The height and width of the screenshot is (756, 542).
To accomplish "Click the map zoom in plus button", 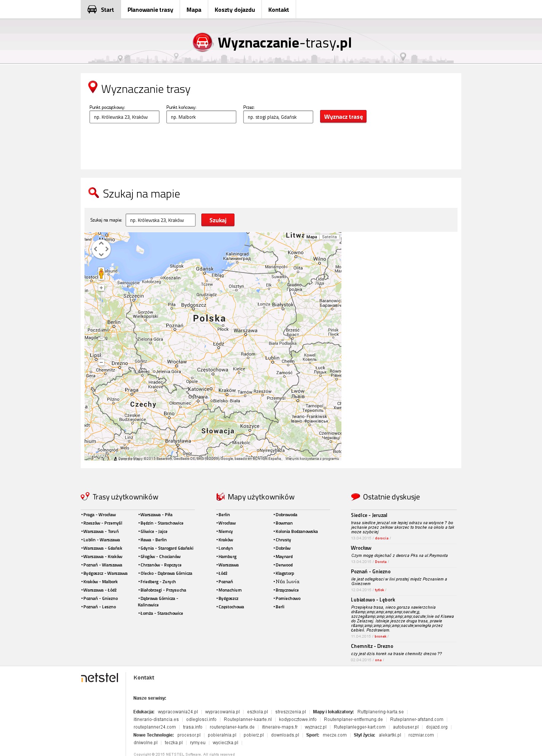I will (101, 288).
